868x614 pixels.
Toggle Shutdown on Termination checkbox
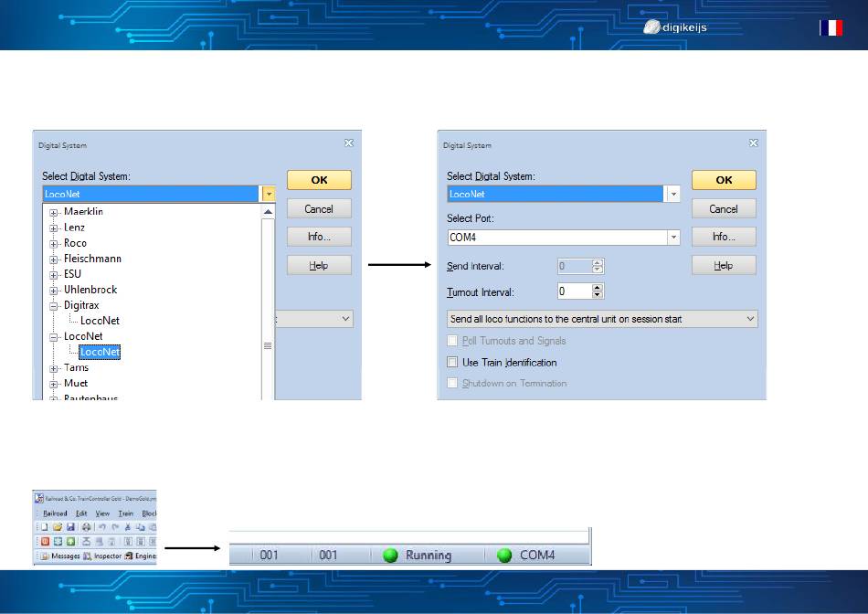point(452,383)
